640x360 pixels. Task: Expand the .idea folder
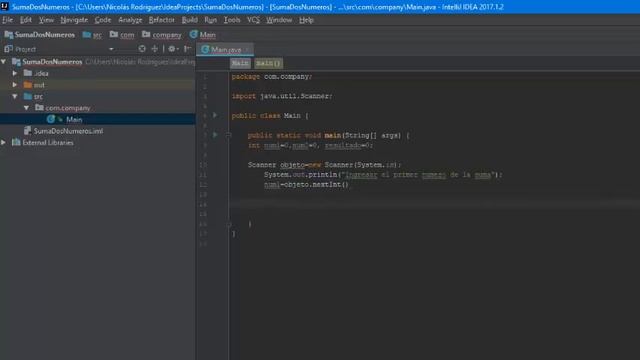click(15, 73)
